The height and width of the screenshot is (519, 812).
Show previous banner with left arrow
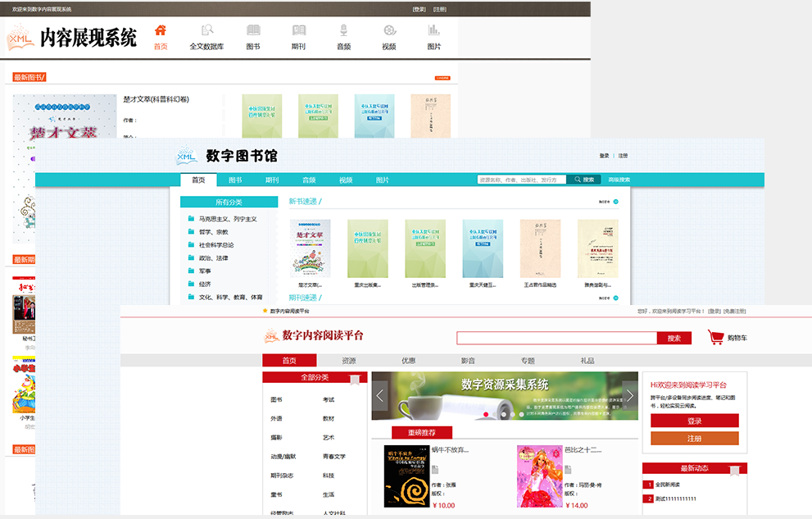coord(380,395)
